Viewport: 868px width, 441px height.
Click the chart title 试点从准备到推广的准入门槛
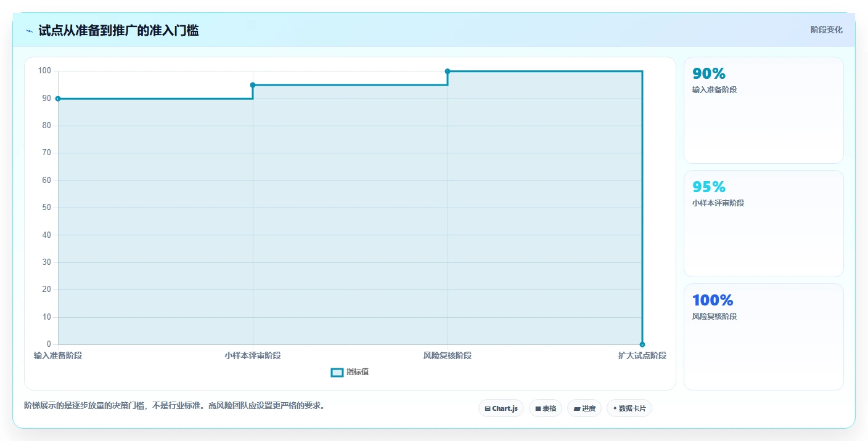click(118, 30)
